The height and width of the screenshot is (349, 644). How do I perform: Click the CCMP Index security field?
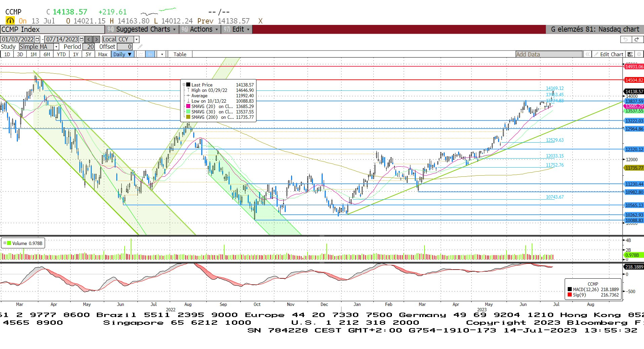click(x=52, y=29)
